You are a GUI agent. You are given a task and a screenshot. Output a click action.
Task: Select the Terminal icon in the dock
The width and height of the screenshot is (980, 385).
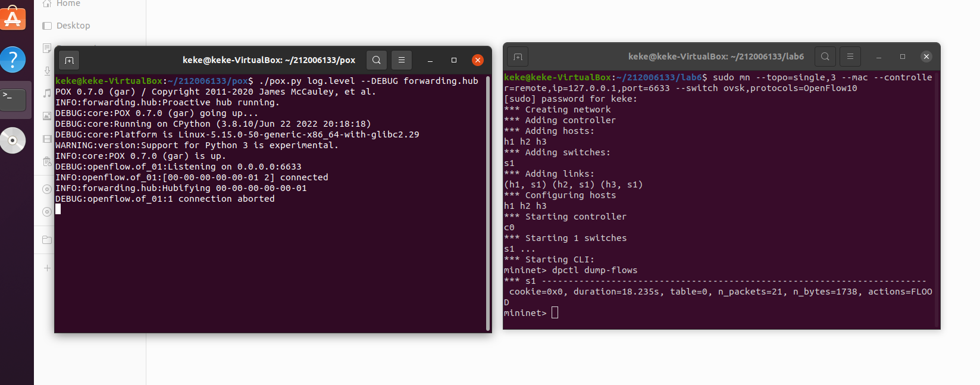point(13,99)
